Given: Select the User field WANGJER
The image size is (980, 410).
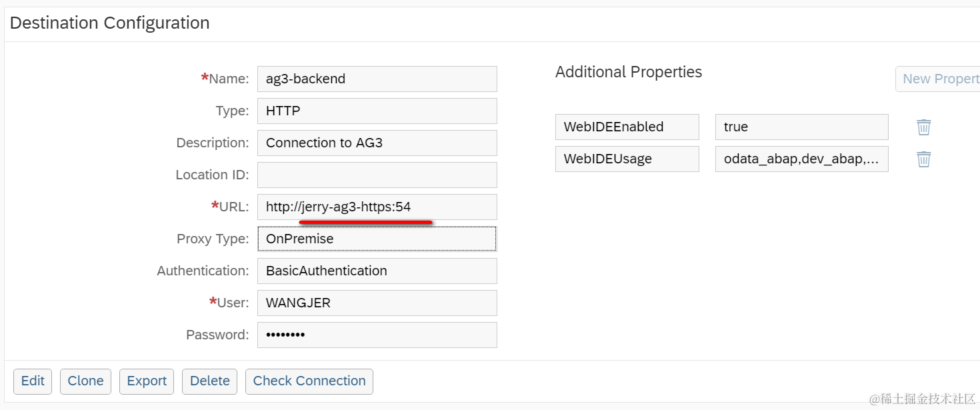Looking at the screenshot, I should tap(377, 303).
